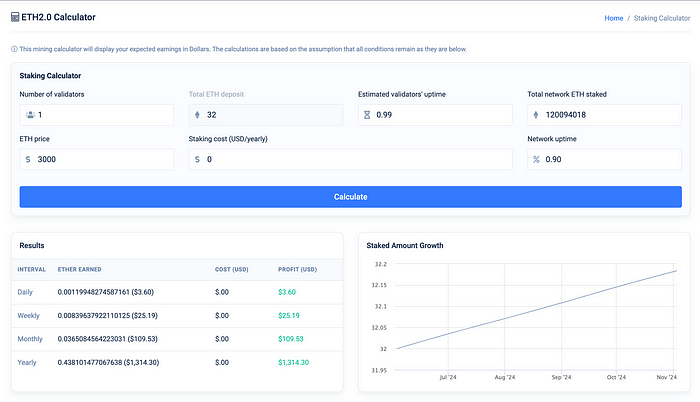Click the Ethereum icon in Total network ETH staked
Viewport: 700px width, 402px height.
coord(536,115)
